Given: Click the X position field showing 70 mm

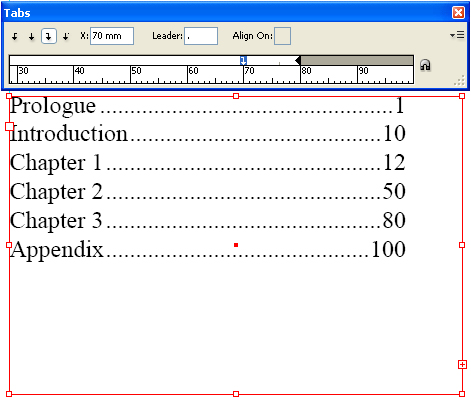Looking at the screenshot, I should (112, 36).
